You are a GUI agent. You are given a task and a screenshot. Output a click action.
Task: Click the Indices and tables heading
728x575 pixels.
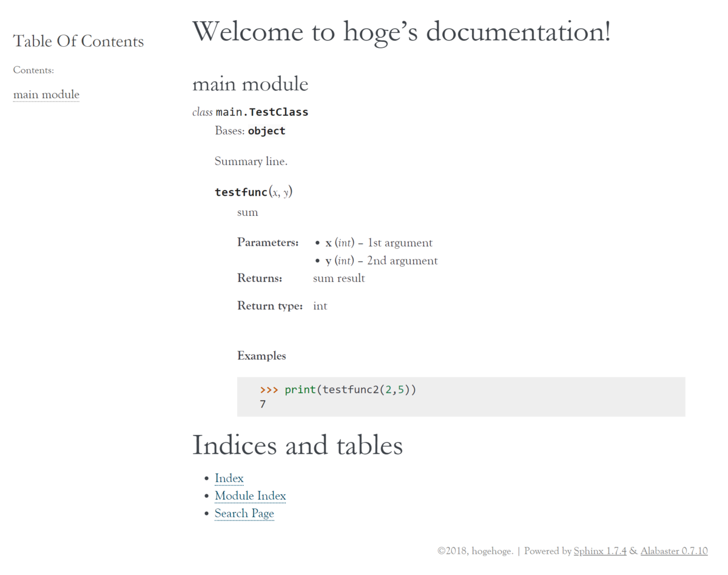pyautogui.click(x=297, y=445)
